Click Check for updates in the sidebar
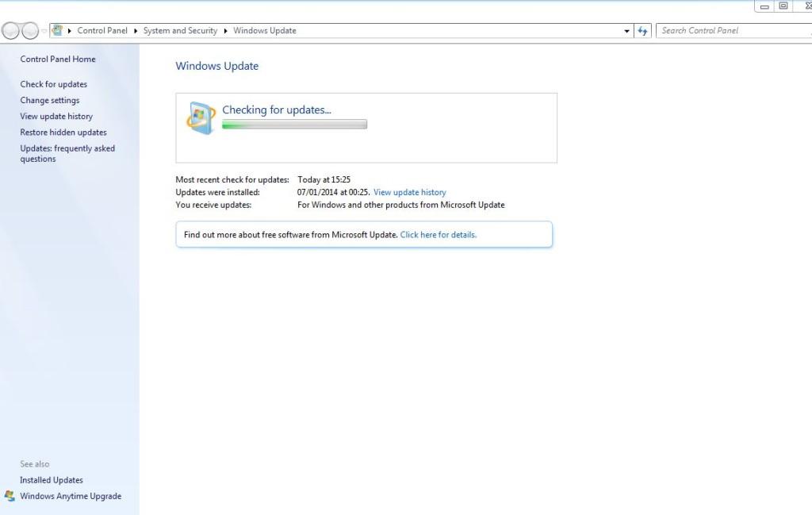The width and height of the screenshot is (812, 515). (53, 84)
